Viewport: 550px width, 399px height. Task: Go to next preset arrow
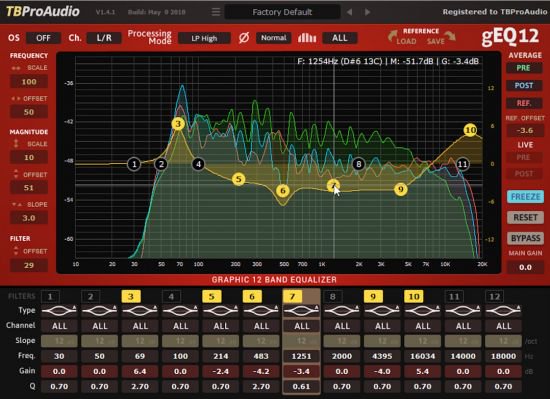click(x=367, y=12)
